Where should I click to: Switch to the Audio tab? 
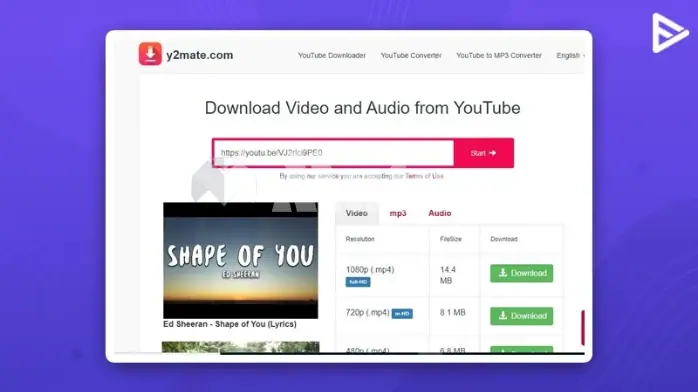pyautogui.click(x=439, y=213)
